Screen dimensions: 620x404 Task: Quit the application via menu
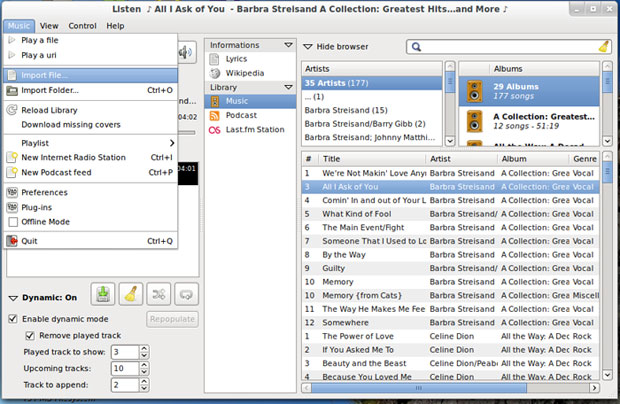(x=91, y=241)
